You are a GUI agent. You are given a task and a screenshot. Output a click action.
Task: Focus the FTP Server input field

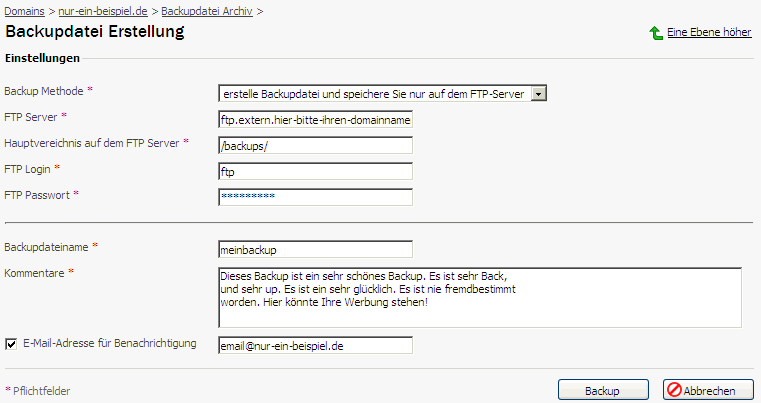point(315,119)
